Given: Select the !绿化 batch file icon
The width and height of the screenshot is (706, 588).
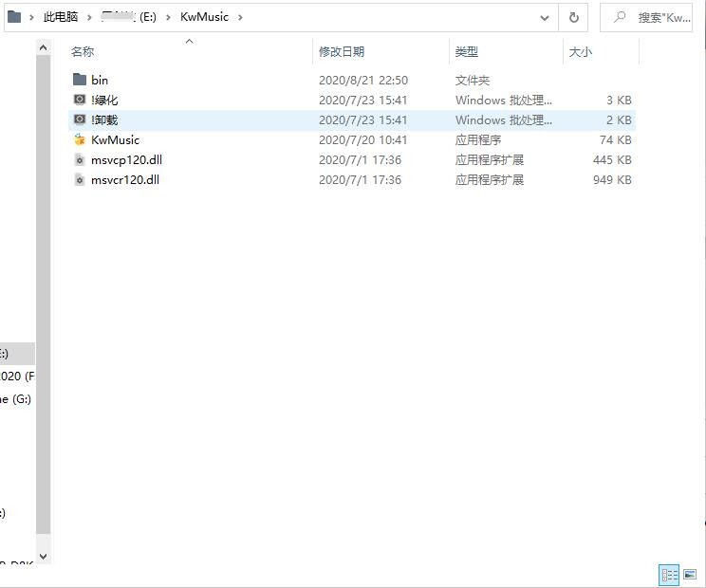Looking at the screenshot, I should click(x=80, y=101).
